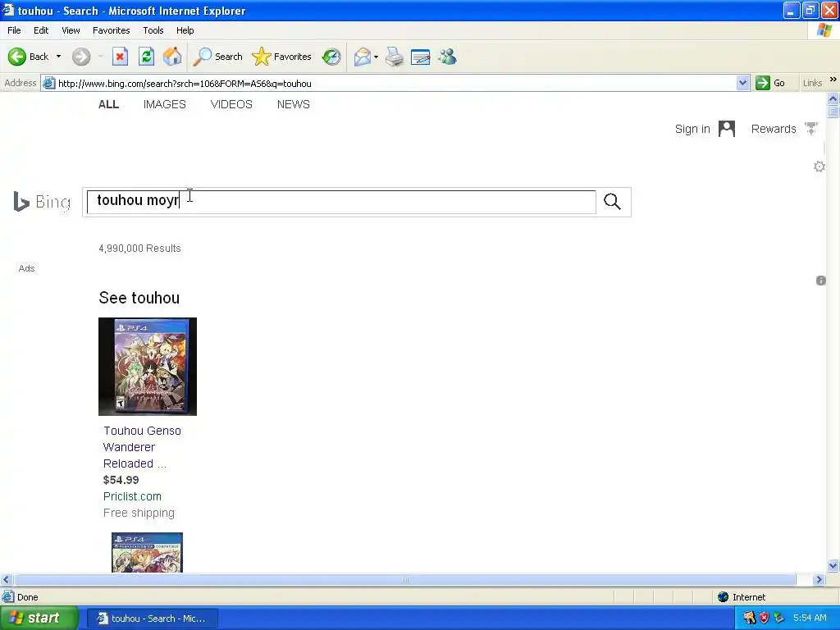
Task: Select the ALL results tab
Action: click(109, 104)
